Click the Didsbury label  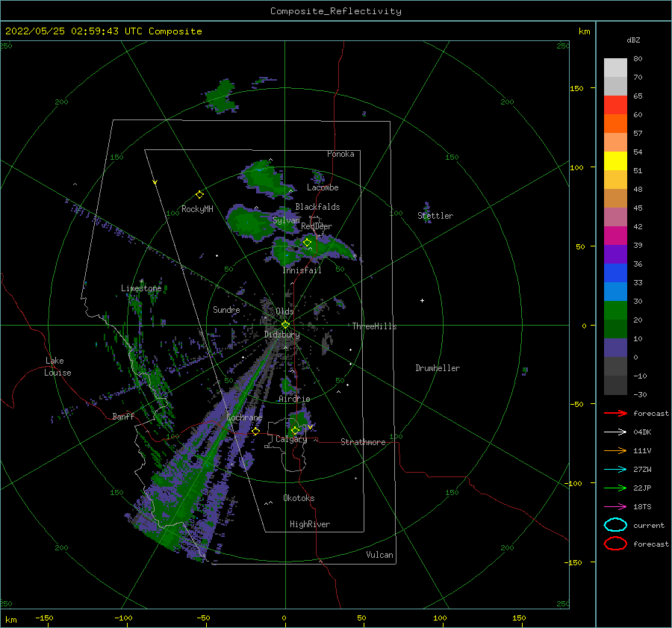point(281,335)
